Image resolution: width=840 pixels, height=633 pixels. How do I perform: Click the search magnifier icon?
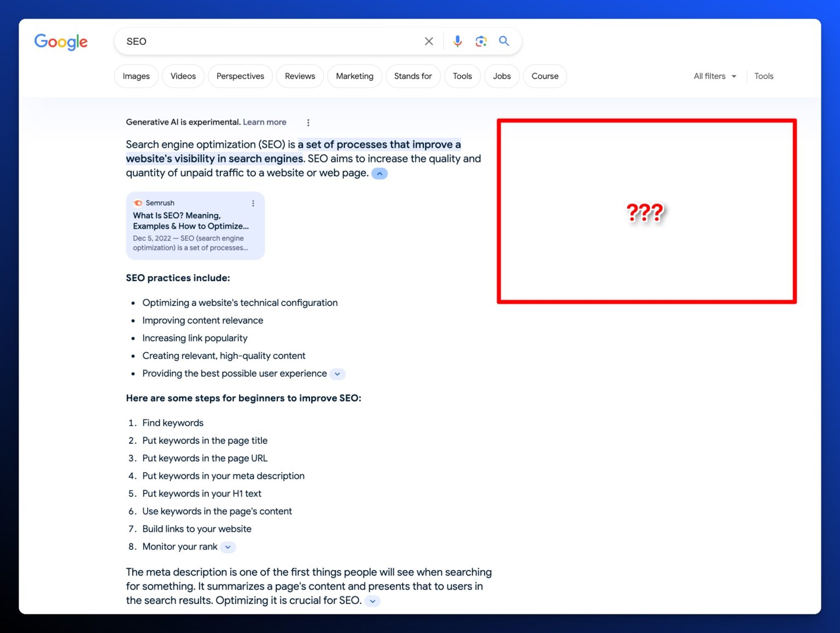tap(504, 41)
